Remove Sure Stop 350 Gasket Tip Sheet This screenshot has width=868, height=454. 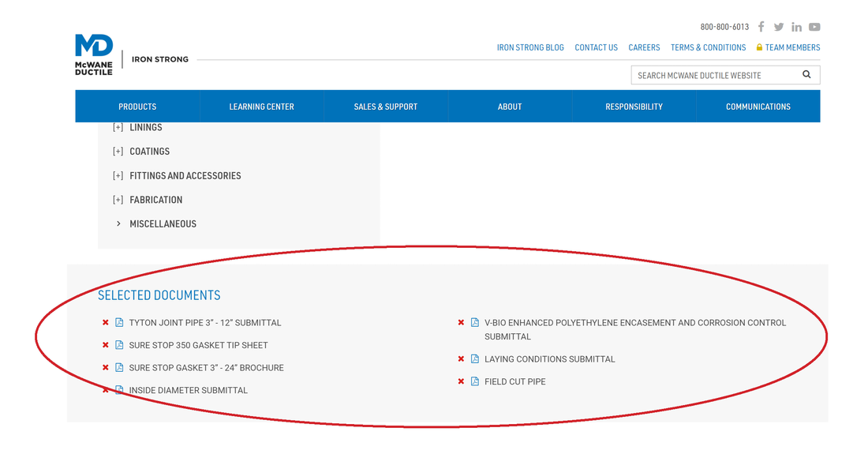pos(105,345)
